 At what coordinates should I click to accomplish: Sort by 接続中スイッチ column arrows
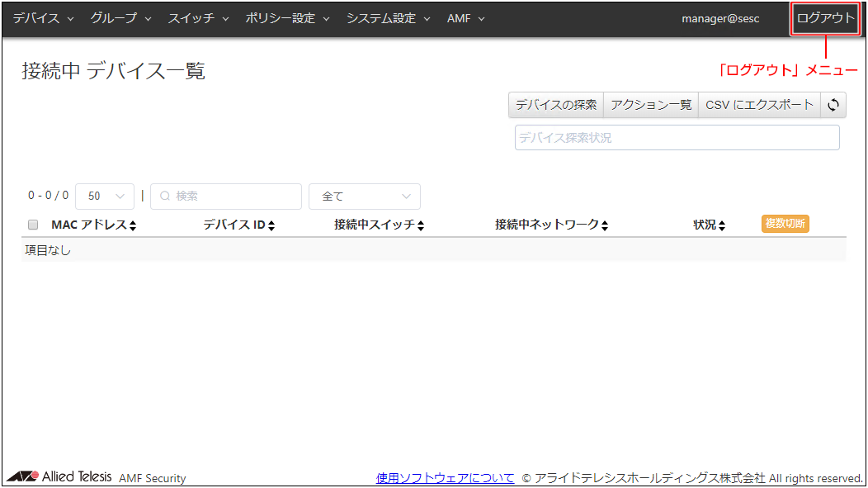coord(420,225)
